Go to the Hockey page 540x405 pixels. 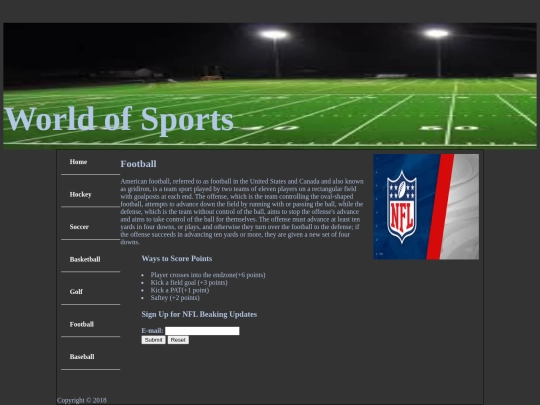(x=81, y=195)
